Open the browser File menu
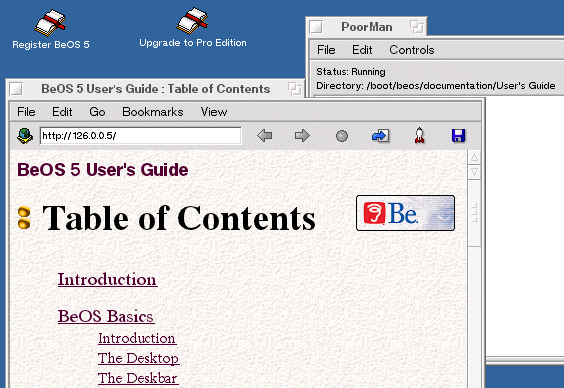 (x=26, y=112)
